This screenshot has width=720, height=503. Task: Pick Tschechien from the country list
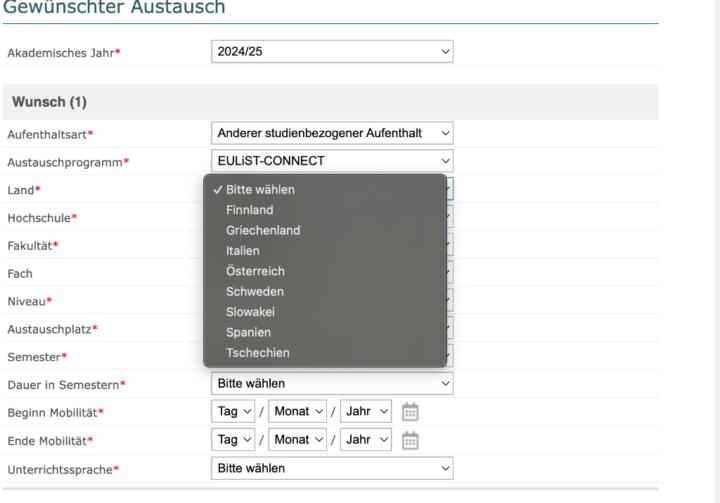258,353
